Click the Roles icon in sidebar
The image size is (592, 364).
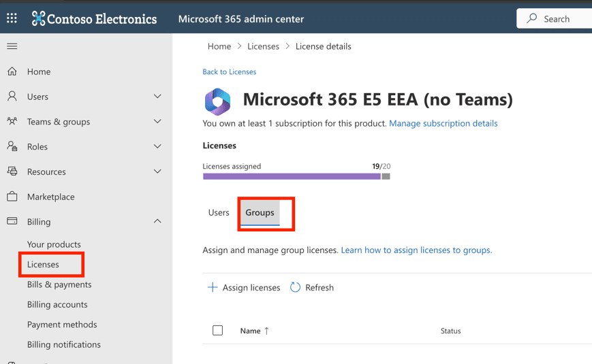pyautogui.click(x=12, y=146)
